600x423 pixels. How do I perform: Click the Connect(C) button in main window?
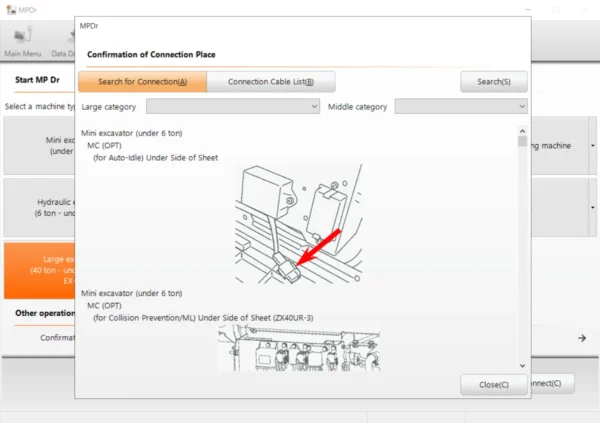pos(552,383)
